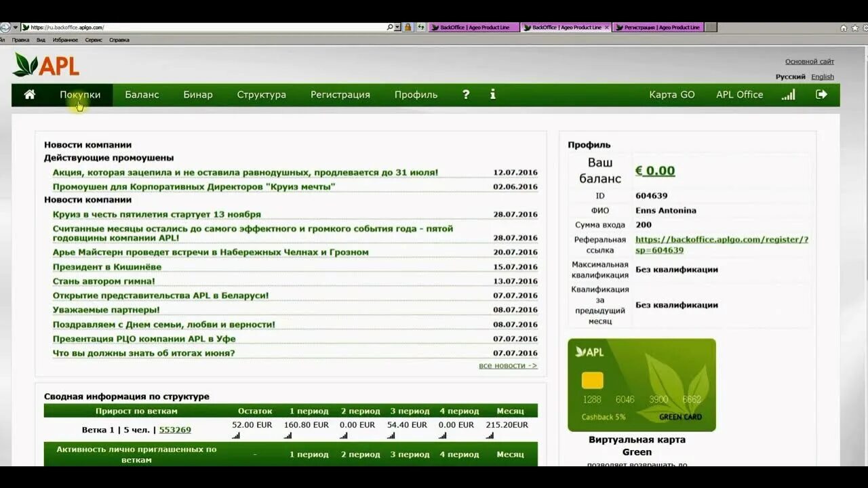
Task: Open the Баланс menu
Action: [142, 95]
